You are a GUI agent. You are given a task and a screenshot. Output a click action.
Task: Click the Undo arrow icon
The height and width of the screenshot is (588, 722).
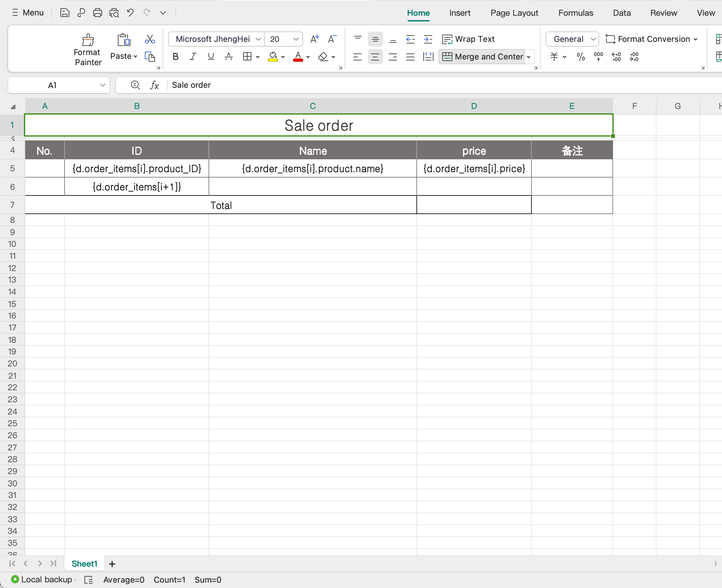[130, 13]
